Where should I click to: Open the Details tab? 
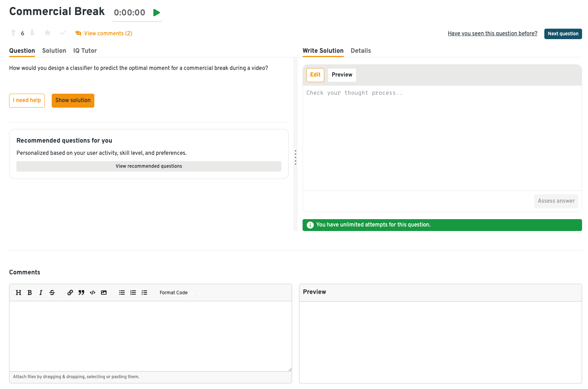[x=361, y=51]
